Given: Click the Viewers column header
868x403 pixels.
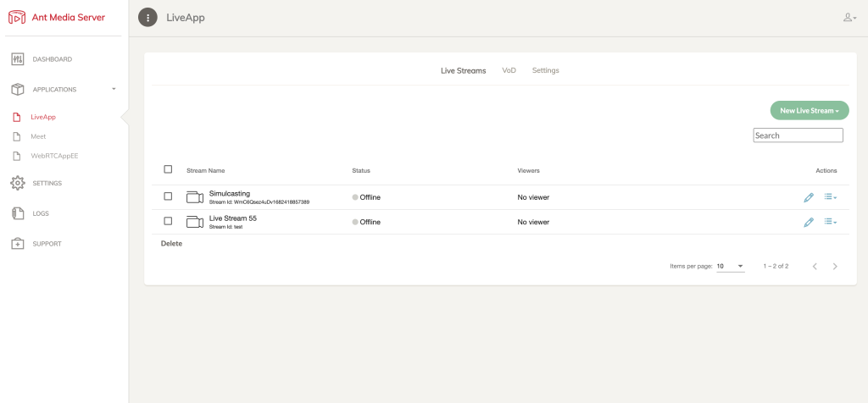Looking at the screenshot, I should pos(529,171).
